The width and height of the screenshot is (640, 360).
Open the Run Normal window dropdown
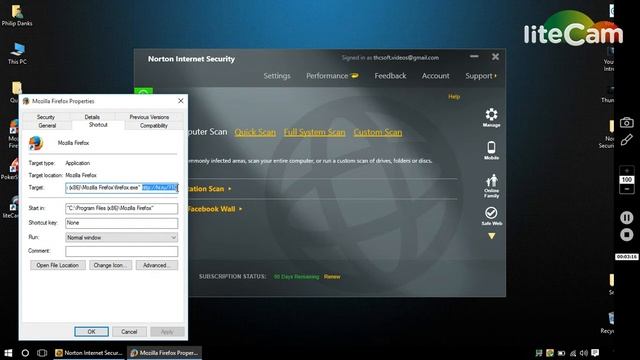click(x=122, y=238)
